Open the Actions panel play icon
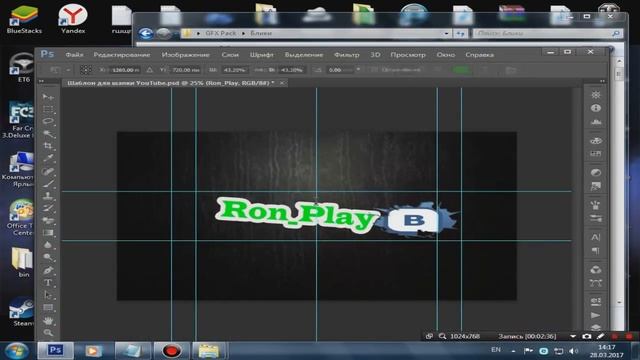640x360 pixels. coord(596,315)
